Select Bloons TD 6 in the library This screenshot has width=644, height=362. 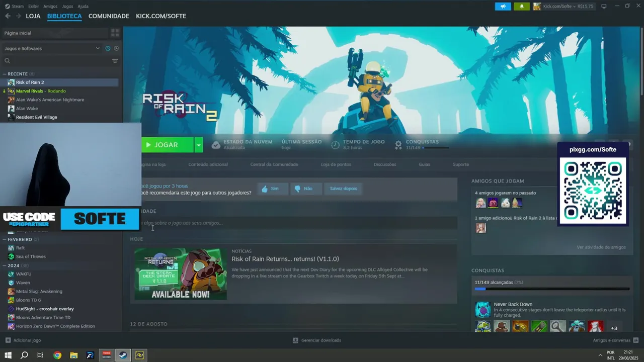coord(28,300)
